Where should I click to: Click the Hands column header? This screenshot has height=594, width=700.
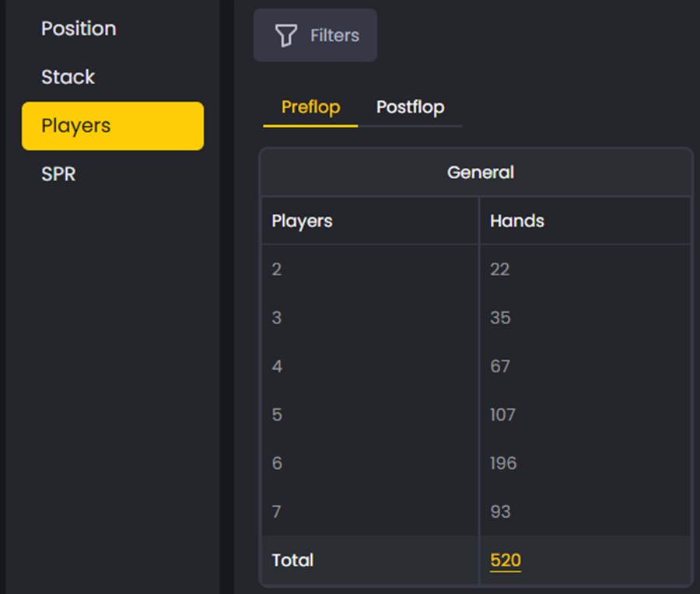(516, 221)
